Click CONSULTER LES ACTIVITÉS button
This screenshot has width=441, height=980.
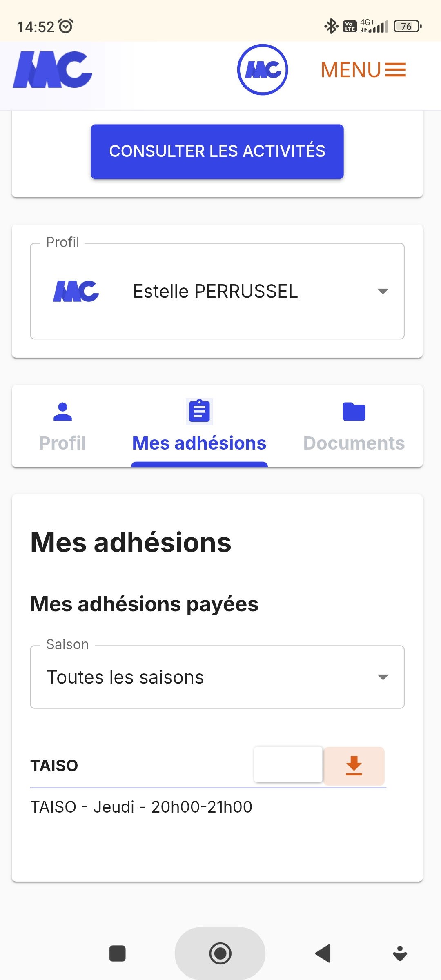(x=217, y=151)
